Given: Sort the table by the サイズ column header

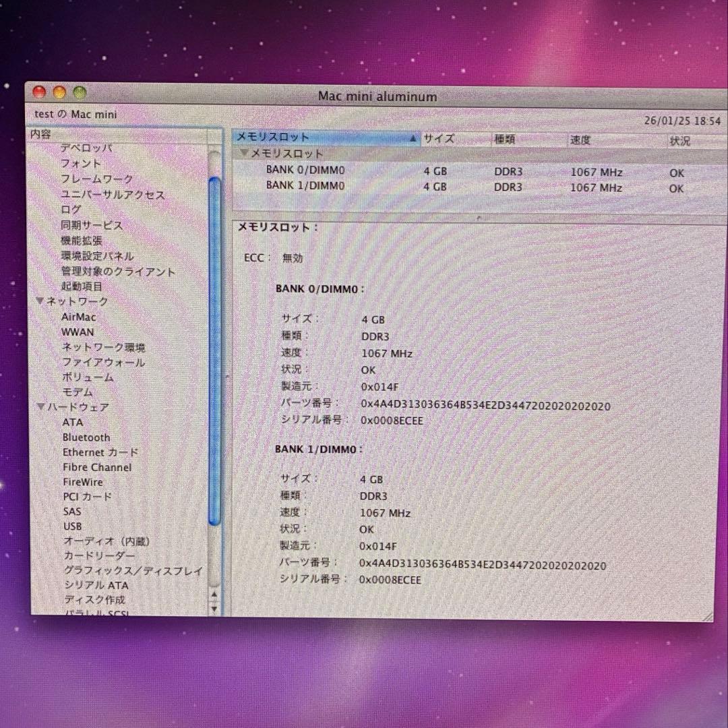Looking at the screenshot, I should click(439, 139).
